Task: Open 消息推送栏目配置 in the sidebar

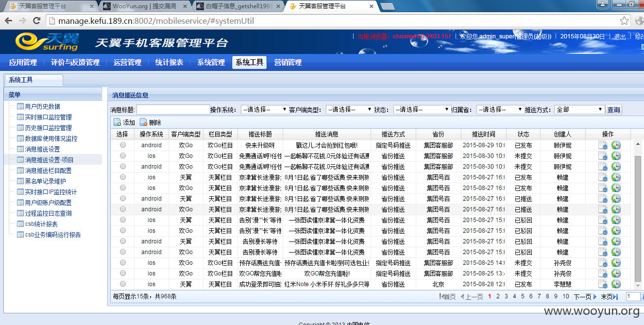Action: (48, 171)
